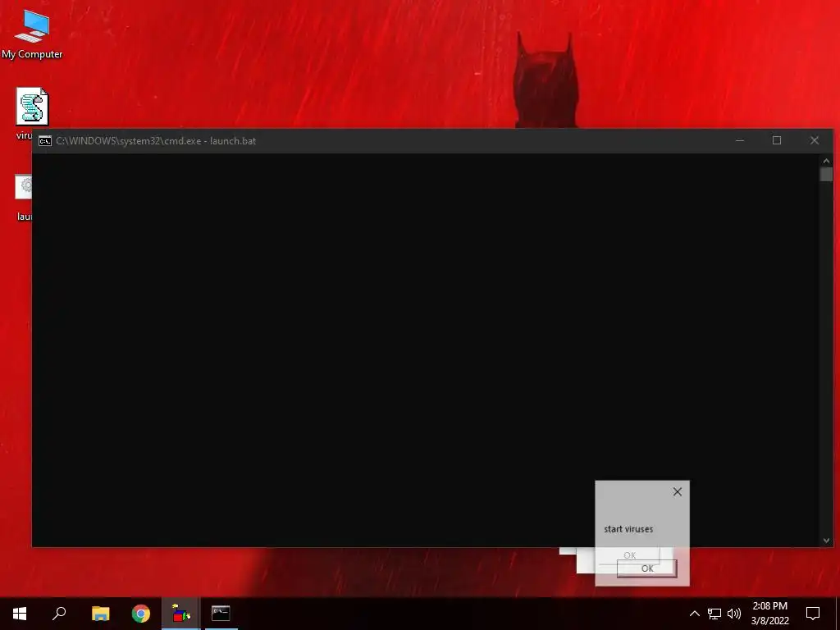Open File Explorer from taskbar
The height and width of the screenshot is (630, 840).
pyautogui.click(x=100, y=614)
